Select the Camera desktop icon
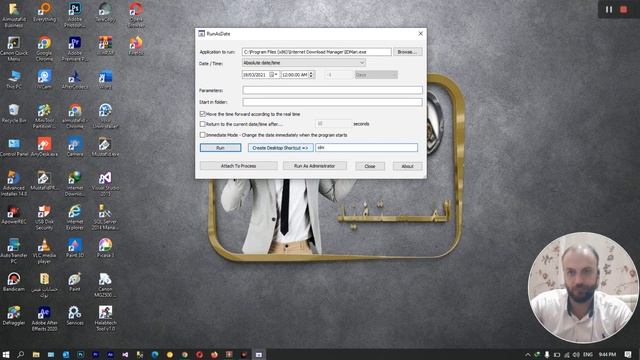The width and height of the screenshot is (640, 360). point(75,147)
